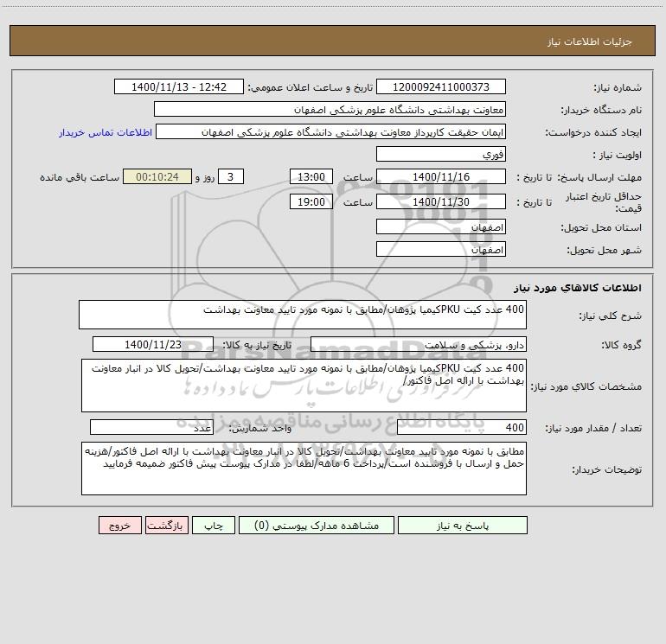The width and height of the screenshot is (666, 644).
Task: Click the جزئیات اطلاعات نیاز header title
Action: [590, 41]
